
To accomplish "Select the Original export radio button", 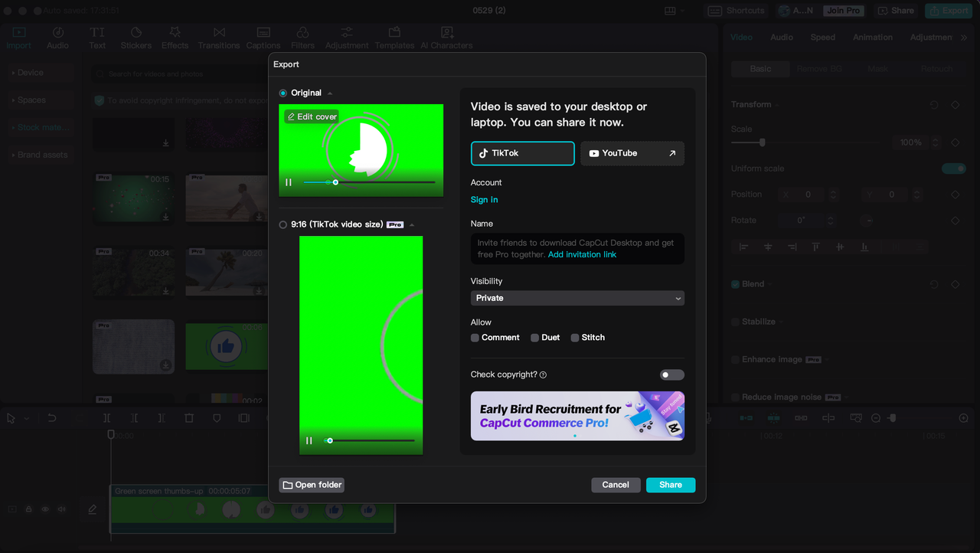I will 283,93.
